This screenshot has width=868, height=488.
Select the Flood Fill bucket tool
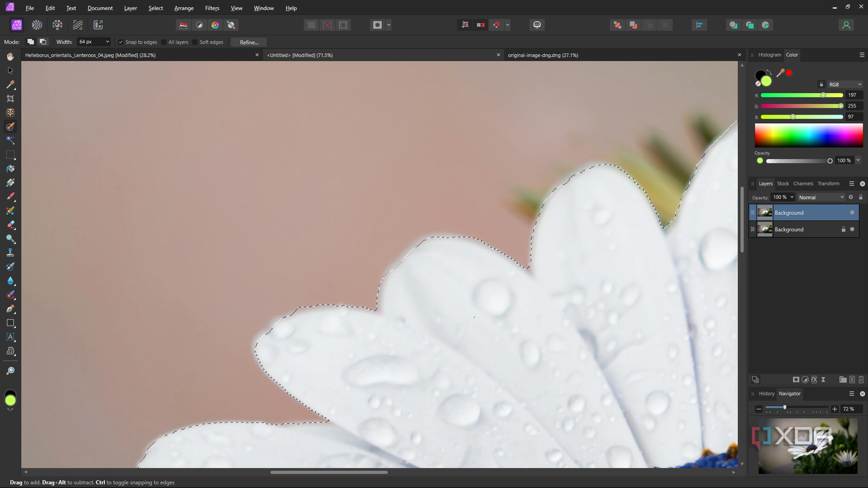tap(10, 169)
